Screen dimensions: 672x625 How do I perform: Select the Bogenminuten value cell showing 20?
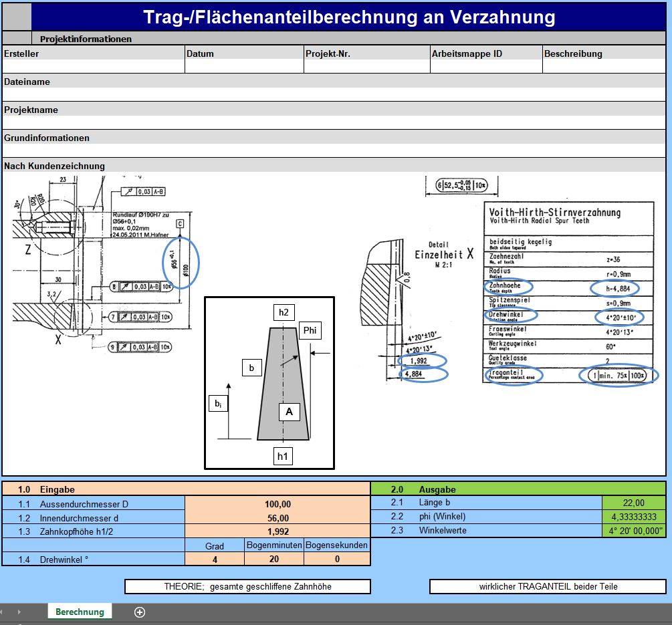point(274,559)
